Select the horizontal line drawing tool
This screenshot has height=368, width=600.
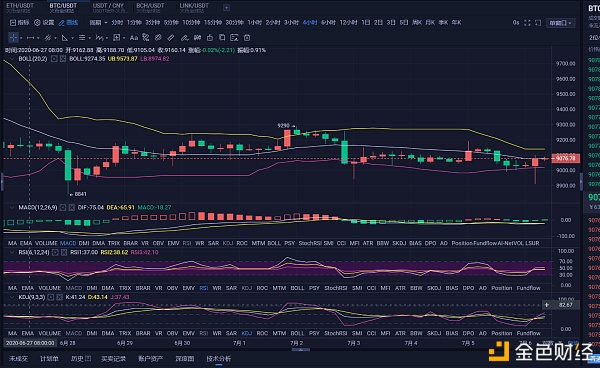coord(31,37)
